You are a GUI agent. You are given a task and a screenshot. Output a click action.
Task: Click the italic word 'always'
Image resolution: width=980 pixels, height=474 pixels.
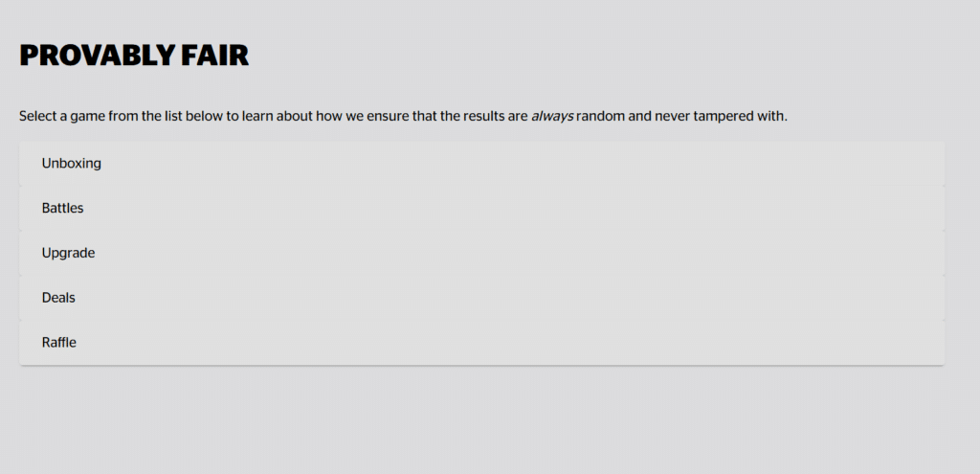pos(552,116)
